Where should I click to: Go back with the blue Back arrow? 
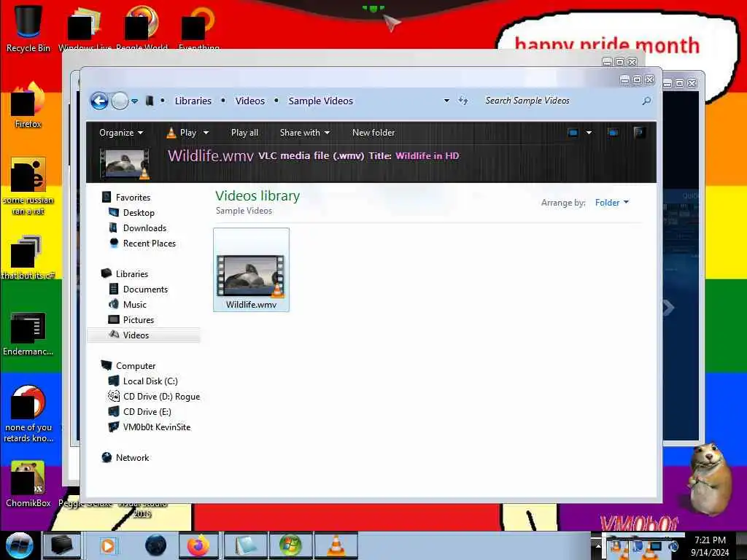click(99, 101)
